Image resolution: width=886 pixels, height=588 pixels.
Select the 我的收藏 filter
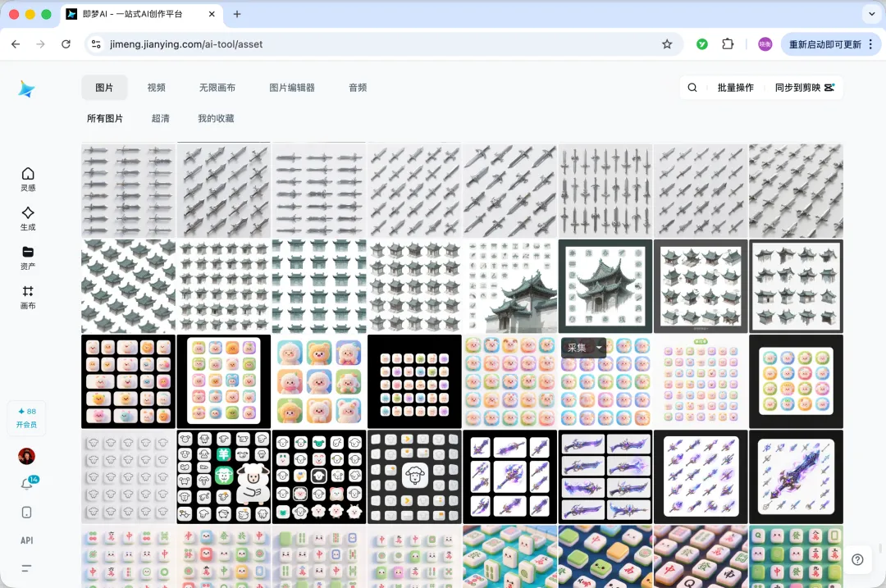pyautogui.click(x=216, y=119)
